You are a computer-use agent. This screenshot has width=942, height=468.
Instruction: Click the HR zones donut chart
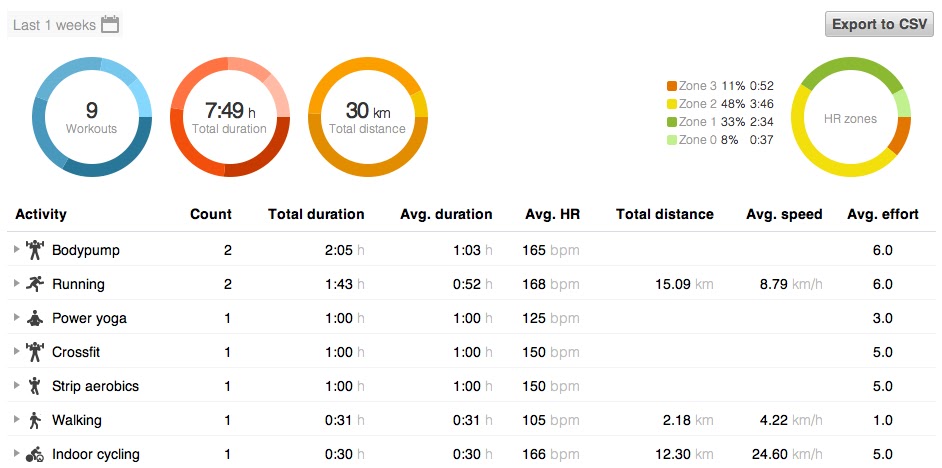[850, 118]
